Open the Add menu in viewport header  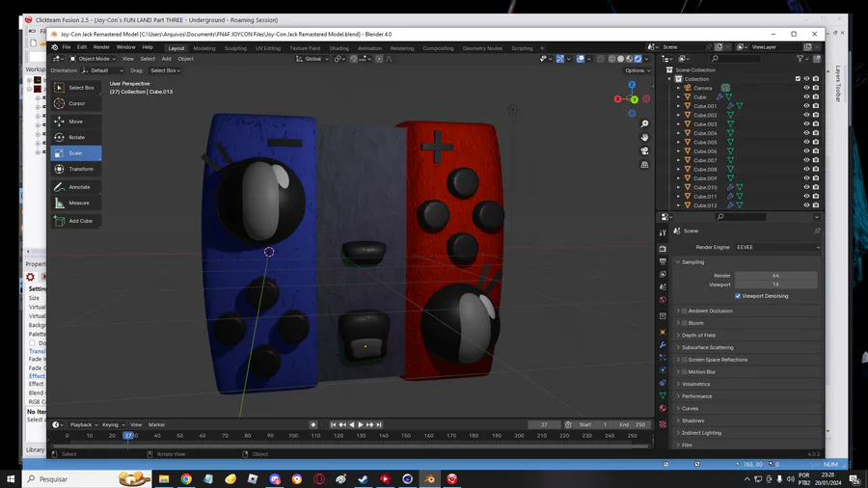pyautogui.click(x=166, y=59)
